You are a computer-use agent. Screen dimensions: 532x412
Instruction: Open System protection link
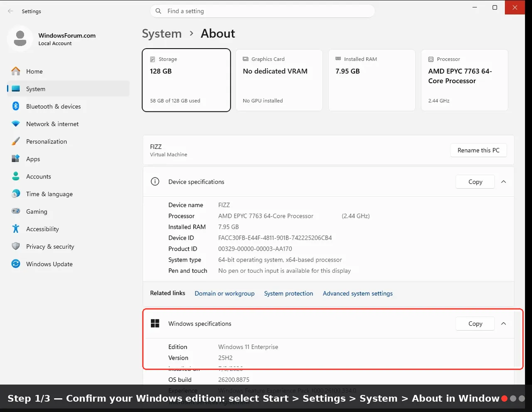pyautogui.click(x=288, y=293)
